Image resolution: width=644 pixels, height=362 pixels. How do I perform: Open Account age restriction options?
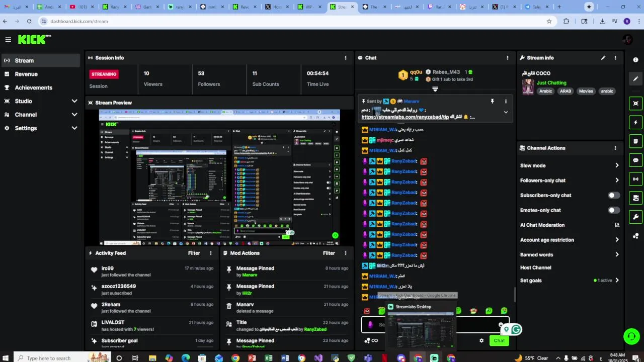pyautogui.click(x=570, y=240)
